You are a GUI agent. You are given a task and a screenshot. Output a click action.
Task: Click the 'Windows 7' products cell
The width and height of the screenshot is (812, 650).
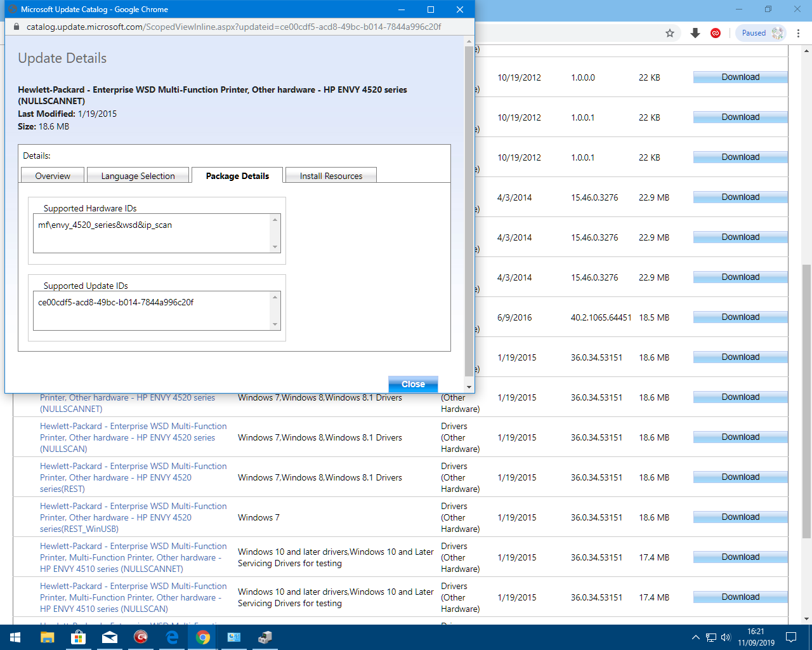pos(258,517)
